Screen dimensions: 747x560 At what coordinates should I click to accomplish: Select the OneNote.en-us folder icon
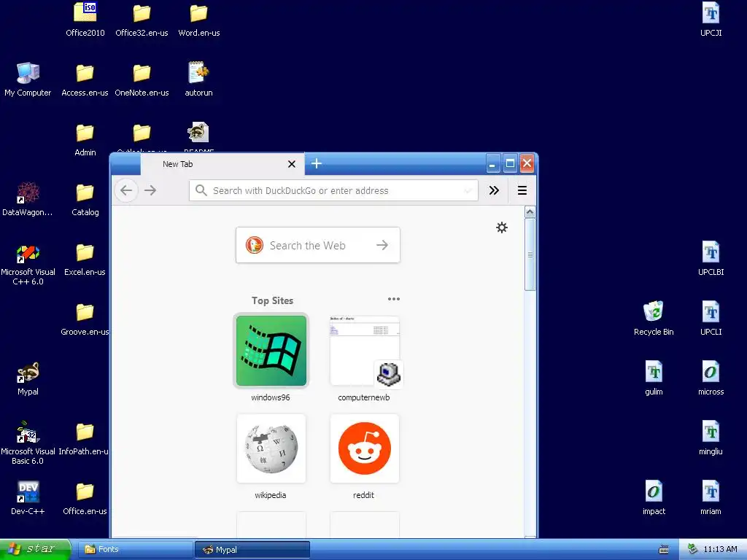pyautogui.click(x=142, y=74)
